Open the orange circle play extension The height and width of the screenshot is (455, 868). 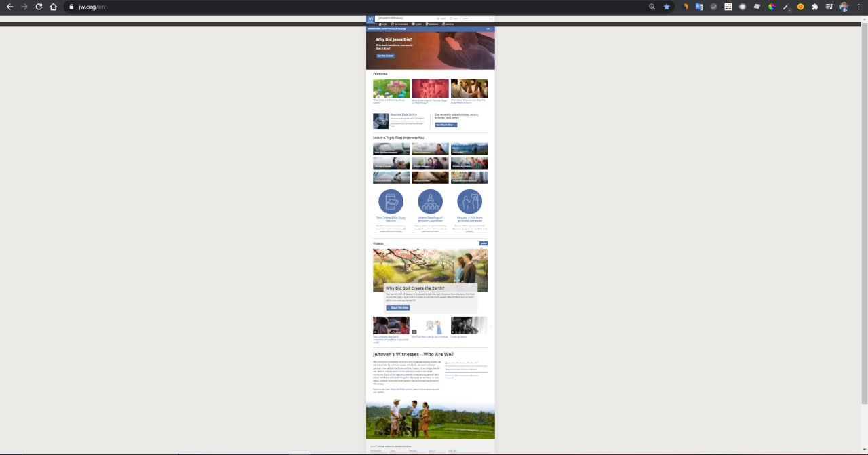pyautogui.click(x=800, y=7)
